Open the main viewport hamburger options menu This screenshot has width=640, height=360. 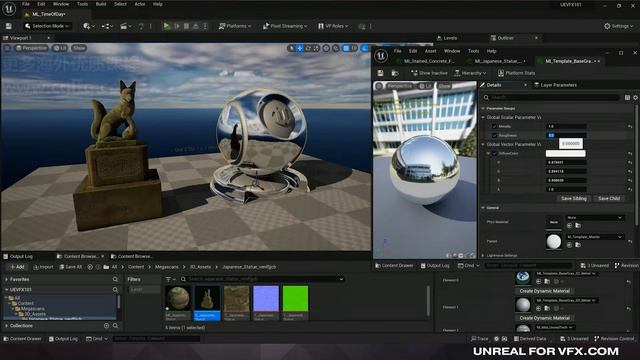click(7, 48)
